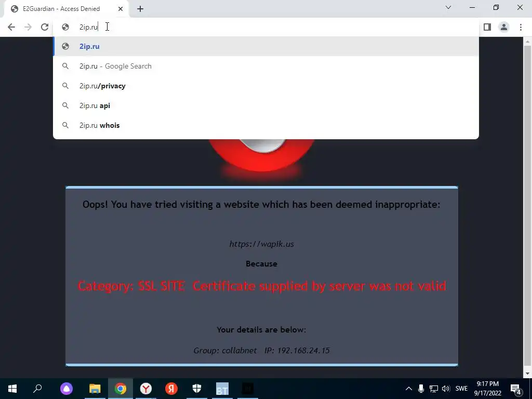This screenshot has height=399, width=532.
Task: Open the black app icon in the taskbar
Action: click(248, 389)
